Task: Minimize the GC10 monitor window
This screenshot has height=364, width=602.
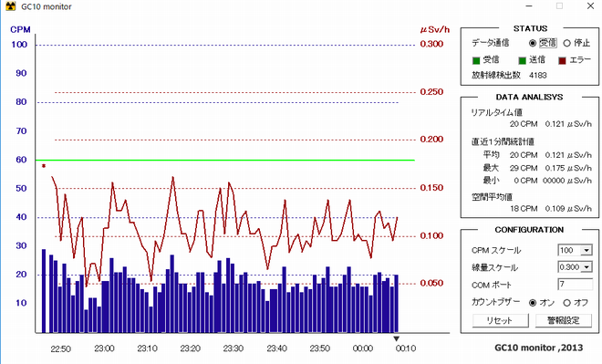Action: point(529,6)
